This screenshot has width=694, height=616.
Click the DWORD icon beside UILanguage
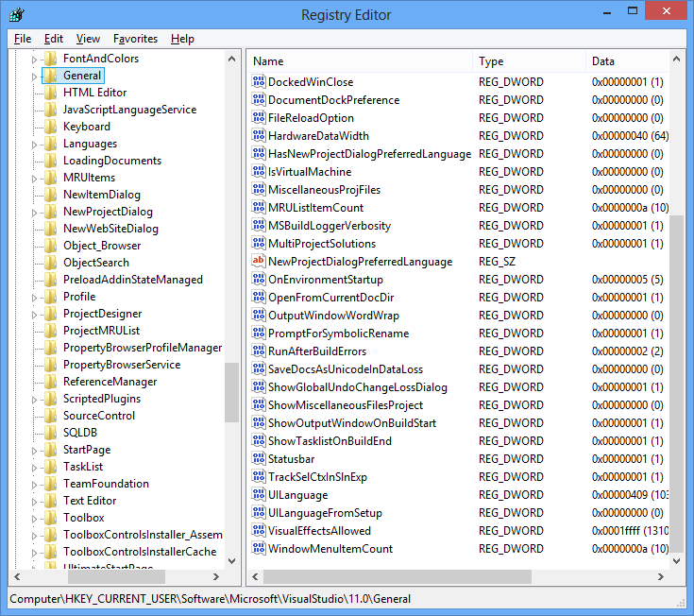point(259,494)
